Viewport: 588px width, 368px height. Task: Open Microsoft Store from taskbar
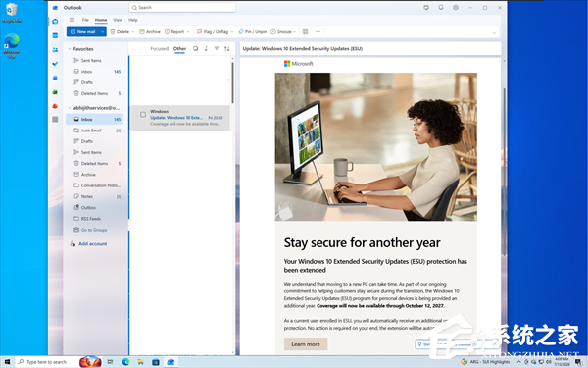(x=156, y=362)
